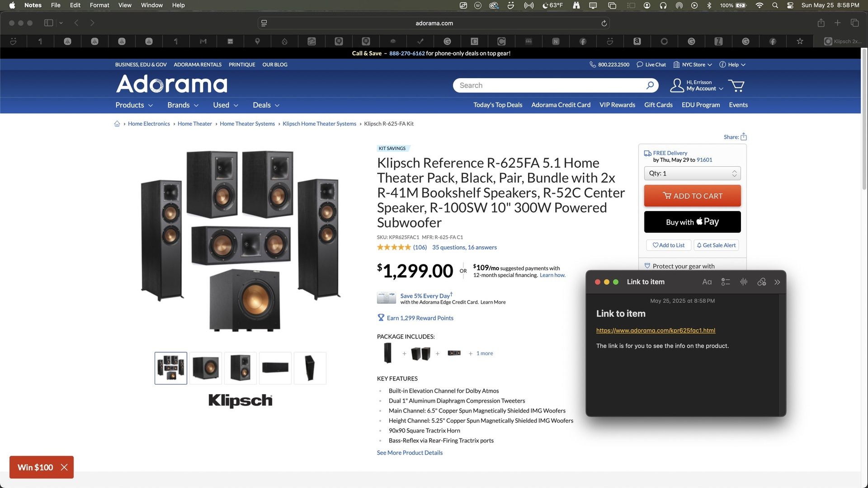This screenshot has width=868, height=488.
Task: Click the 35 questions, 16 answers link
Action: click(464, 248)
